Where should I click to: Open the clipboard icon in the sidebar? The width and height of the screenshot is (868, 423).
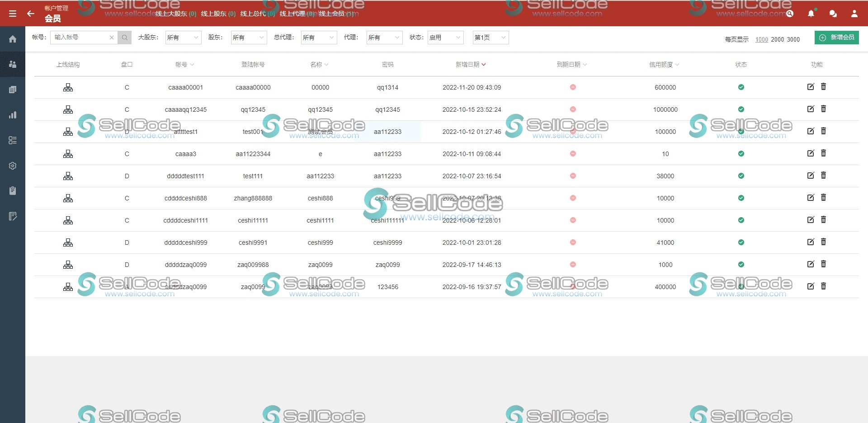(x=12, y=190)
